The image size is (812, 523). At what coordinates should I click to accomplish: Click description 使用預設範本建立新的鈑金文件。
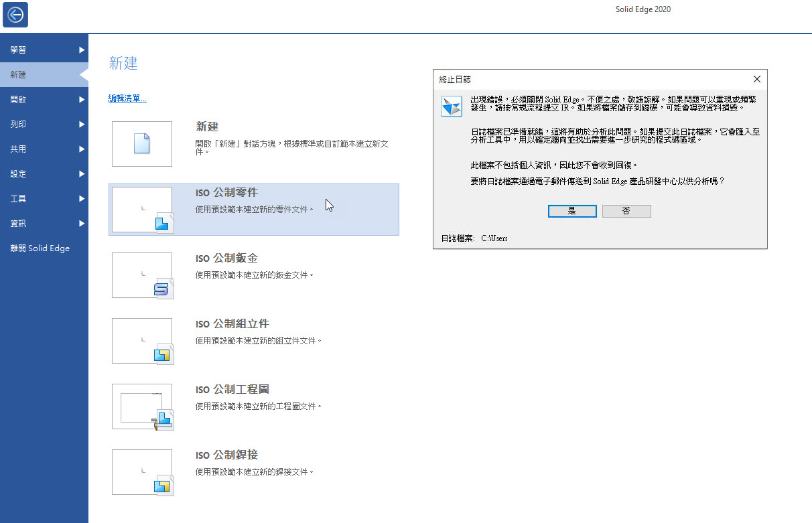(255, 275)
